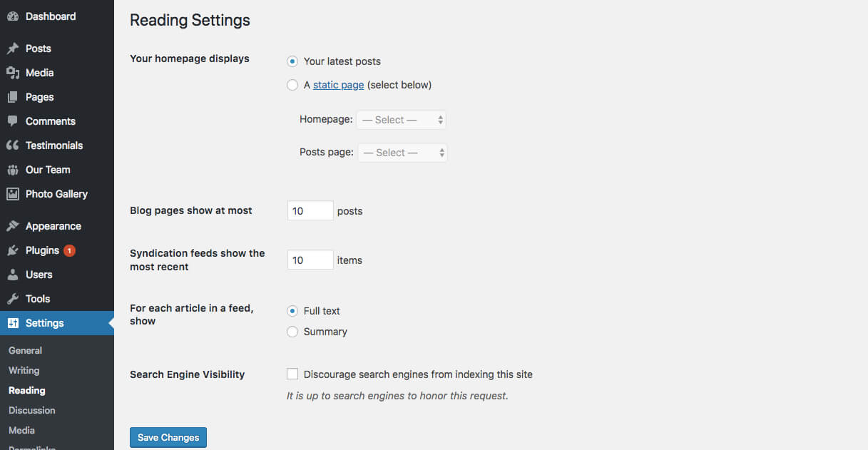Go to Discussion settings in sidebar
The height and width of the screenshot is (450, 868).
(x=32, y=410)
